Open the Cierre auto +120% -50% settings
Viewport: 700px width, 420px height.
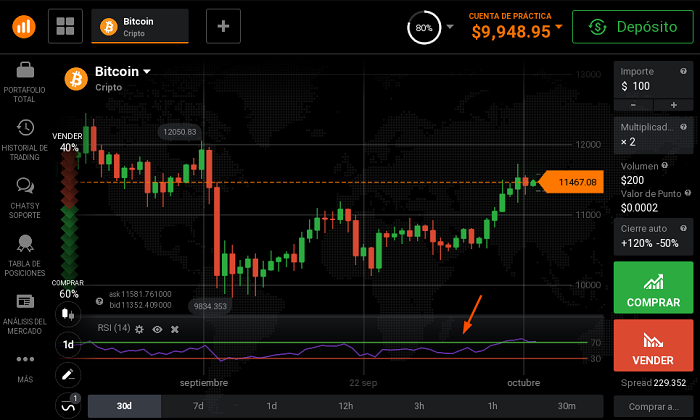pos(654,237)
